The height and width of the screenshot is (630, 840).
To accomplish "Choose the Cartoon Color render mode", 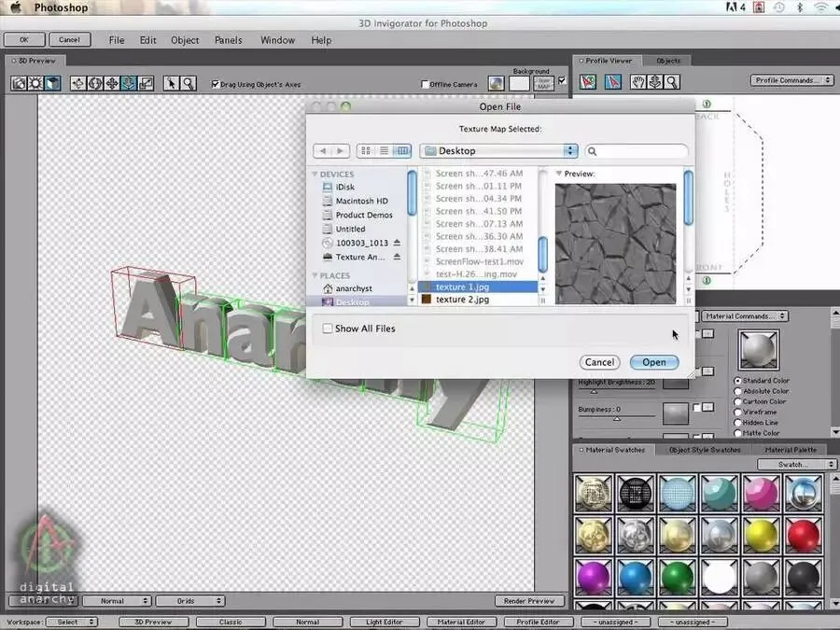I will [x=737, y=401].
